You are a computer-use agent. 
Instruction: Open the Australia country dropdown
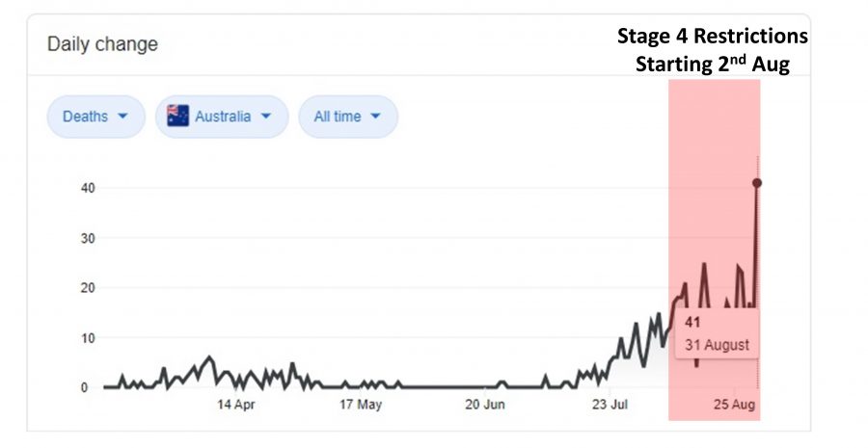point(222,117)
